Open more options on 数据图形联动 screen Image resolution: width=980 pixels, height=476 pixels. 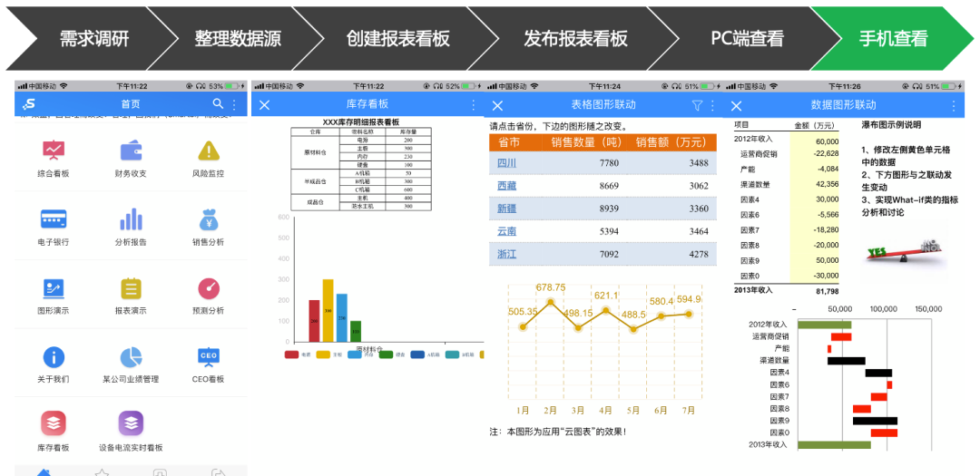954,105
